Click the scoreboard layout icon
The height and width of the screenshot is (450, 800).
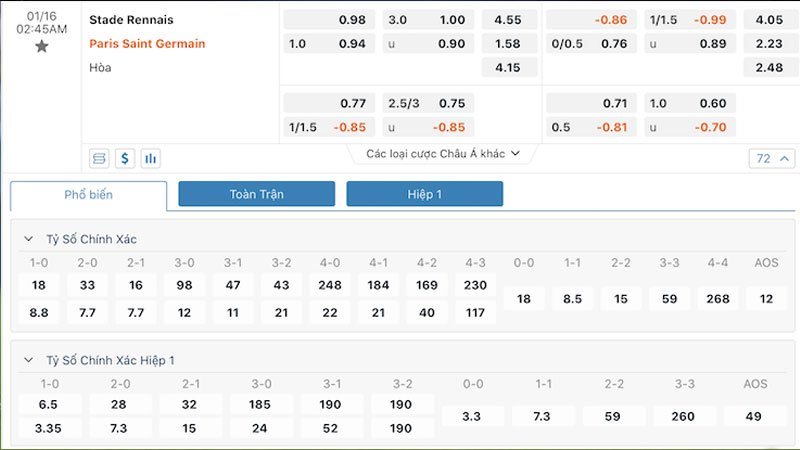(99, 158)
